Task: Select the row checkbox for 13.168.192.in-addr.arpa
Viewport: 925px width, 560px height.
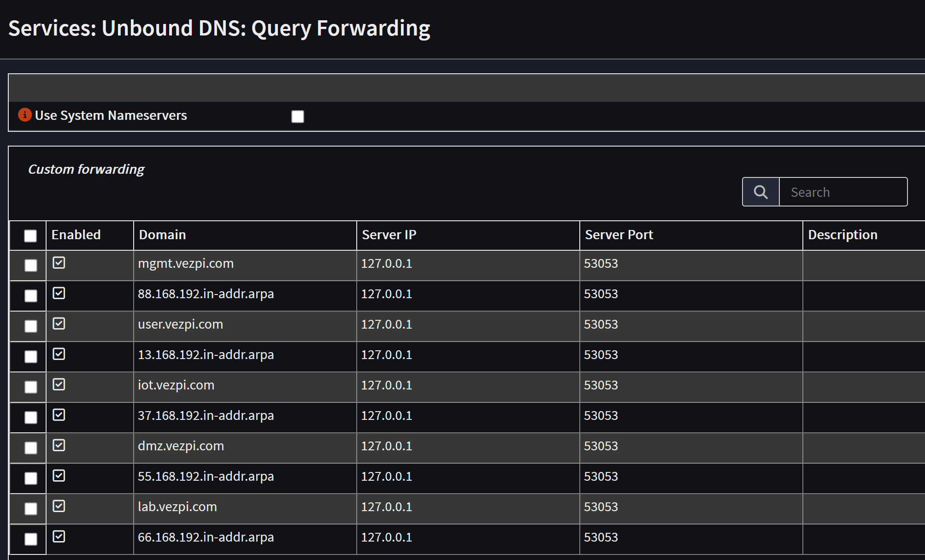Action: pyautogui.click(x=30, y=357)
